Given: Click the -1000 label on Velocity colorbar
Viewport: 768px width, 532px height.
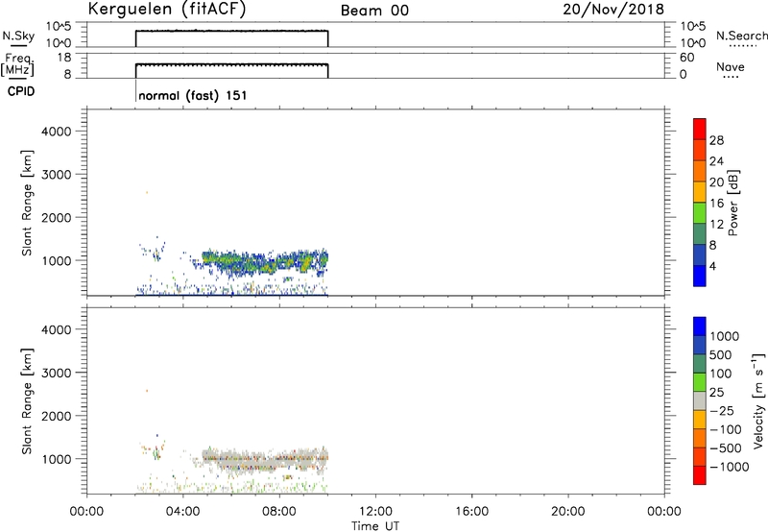Looking at the screenshot, I should [729, 467].
